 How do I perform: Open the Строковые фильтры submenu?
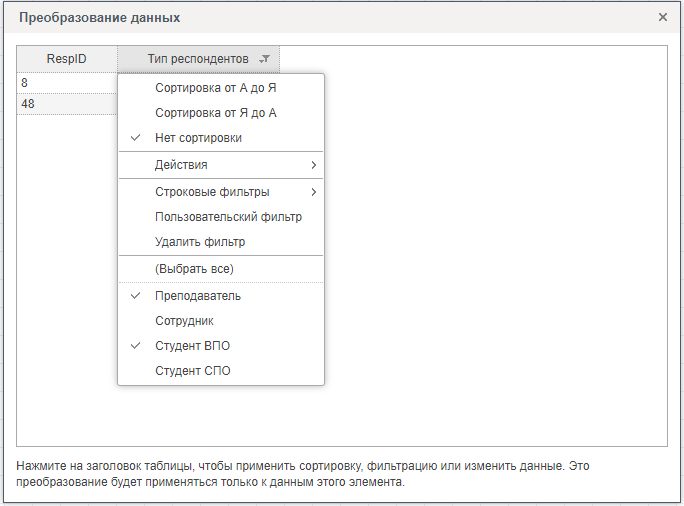pos(212,192)
